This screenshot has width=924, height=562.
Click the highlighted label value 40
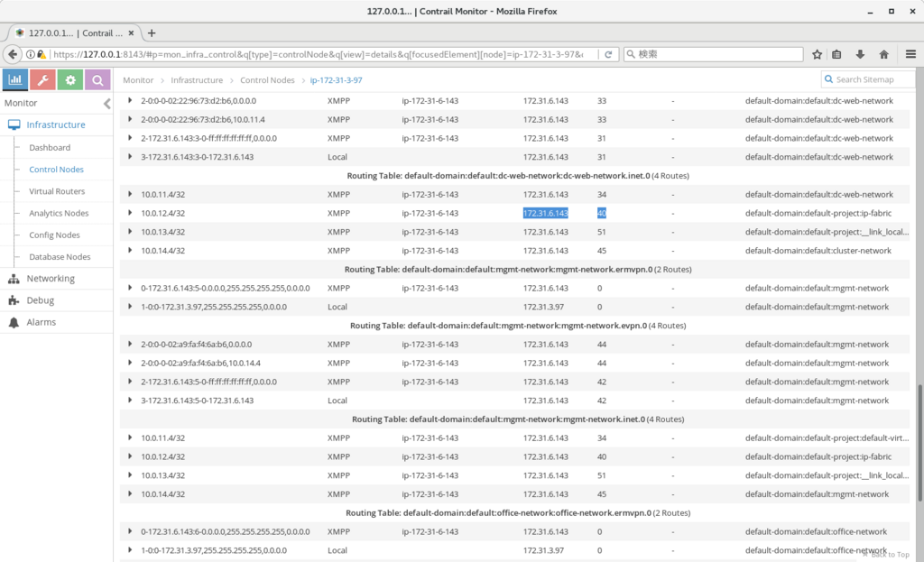[601, 213]
